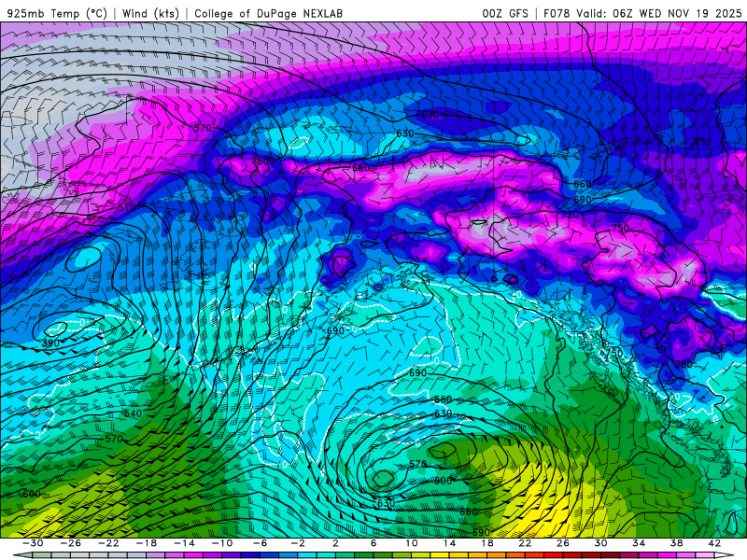Click the "-10" color scale label
This screenshot has width=747, height=560.
point(222,543)
